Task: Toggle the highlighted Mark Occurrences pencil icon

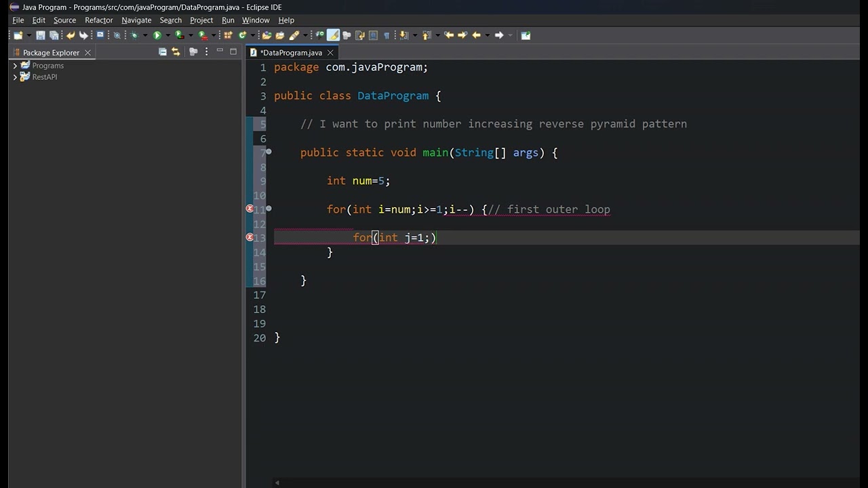Action: [x=333, y=35]
